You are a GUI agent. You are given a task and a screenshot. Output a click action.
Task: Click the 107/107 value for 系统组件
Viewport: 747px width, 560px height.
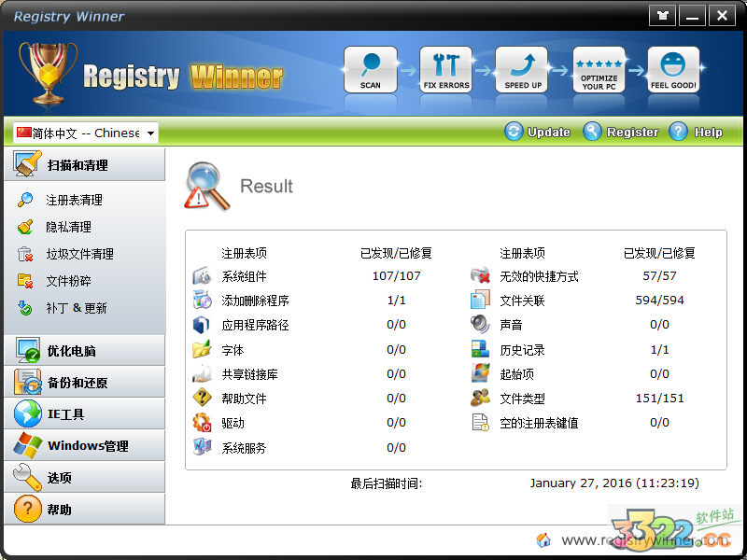396,276
